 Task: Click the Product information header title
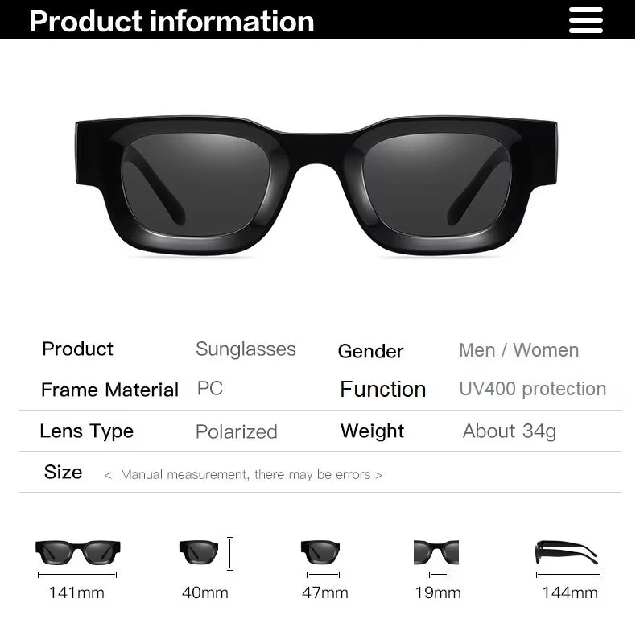click(x=171, y=21)
